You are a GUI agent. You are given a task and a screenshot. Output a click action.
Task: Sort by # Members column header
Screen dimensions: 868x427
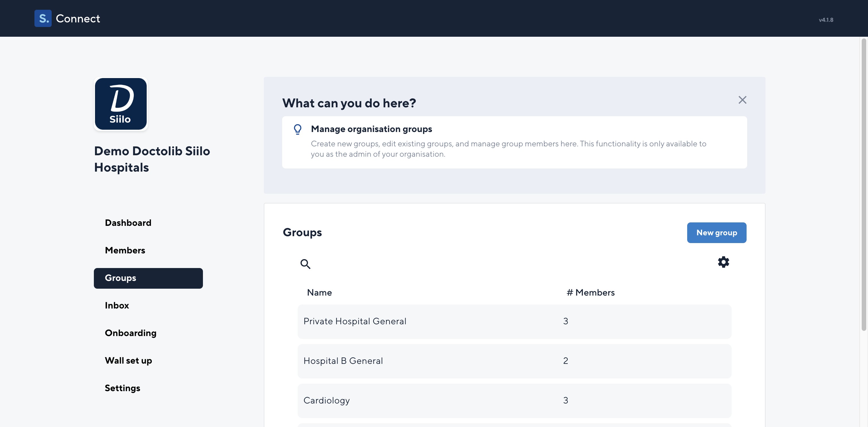[x=590, y=293]
